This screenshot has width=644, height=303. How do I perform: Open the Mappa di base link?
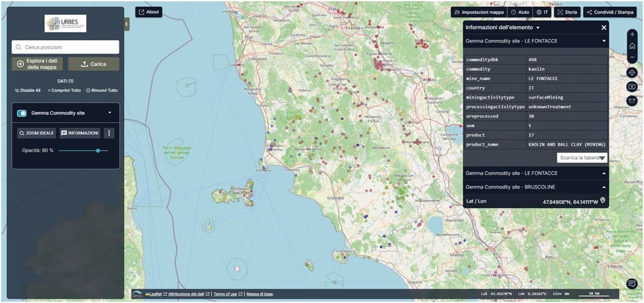coord(259,294)
